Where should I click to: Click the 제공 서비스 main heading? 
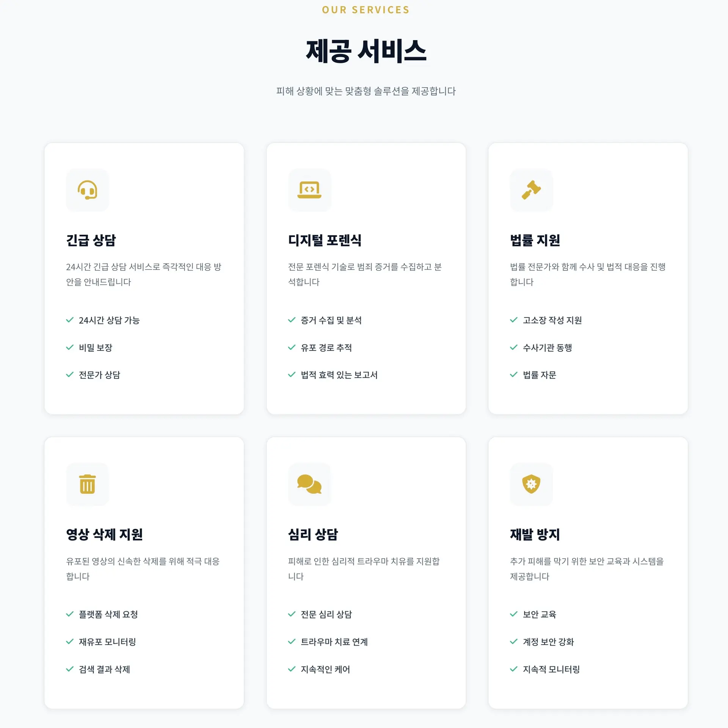coord(366,51)
